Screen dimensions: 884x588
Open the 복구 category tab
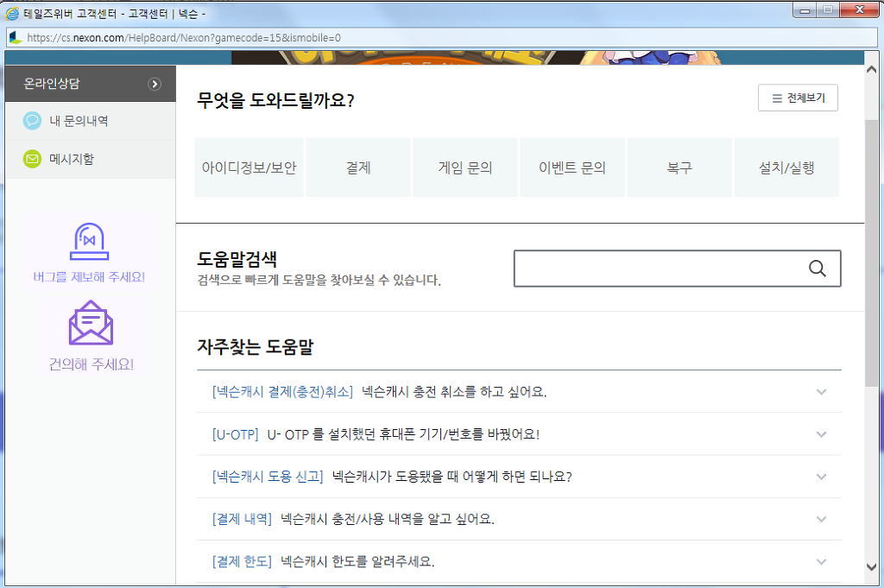pyautogui.click(x=679, y=168)
